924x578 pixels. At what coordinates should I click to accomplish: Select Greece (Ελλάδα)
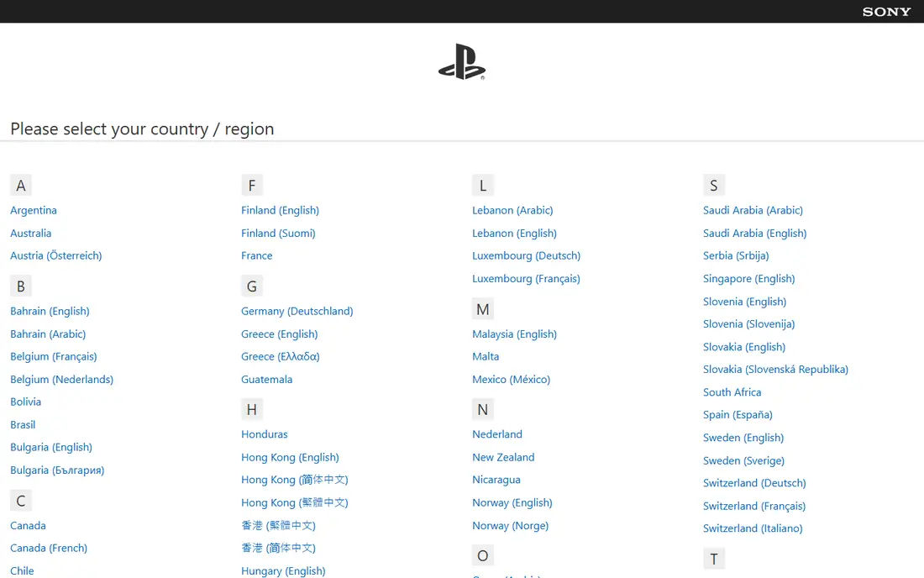pos(281,356)
